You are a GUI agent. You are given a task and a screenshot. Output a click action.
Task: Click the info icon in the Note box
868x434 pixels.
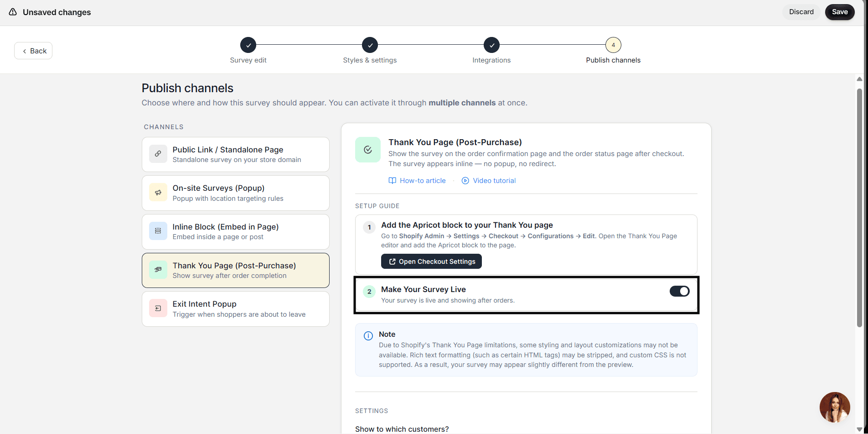click(x=368, y=336)
